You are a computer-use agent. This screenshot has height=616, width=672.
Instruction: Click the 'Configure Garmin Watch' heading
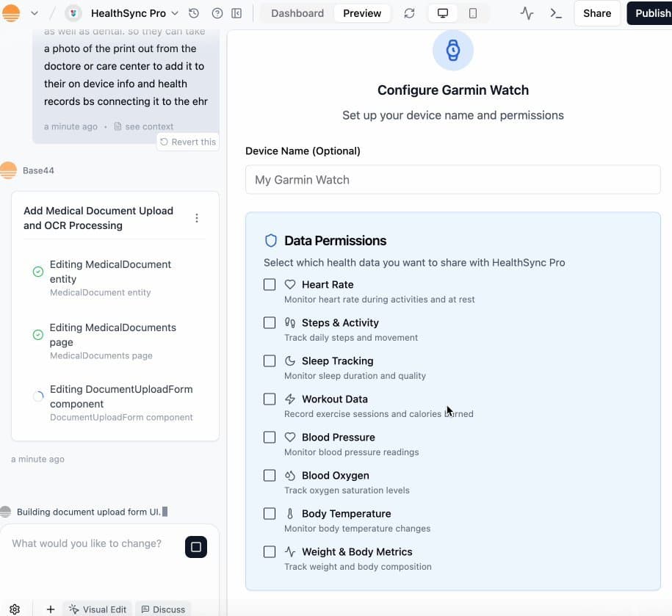pyautogui.click(x=453, y=90)
